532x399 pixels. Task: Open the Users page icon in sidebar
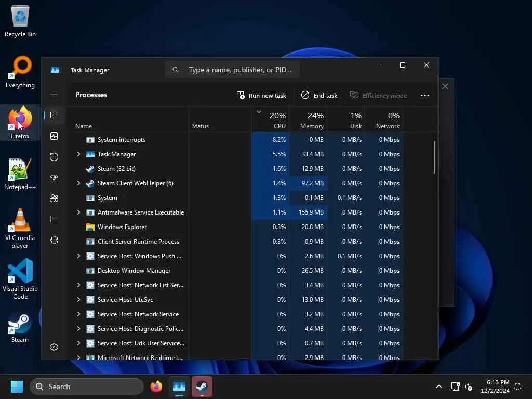click(x=54, y=198)
